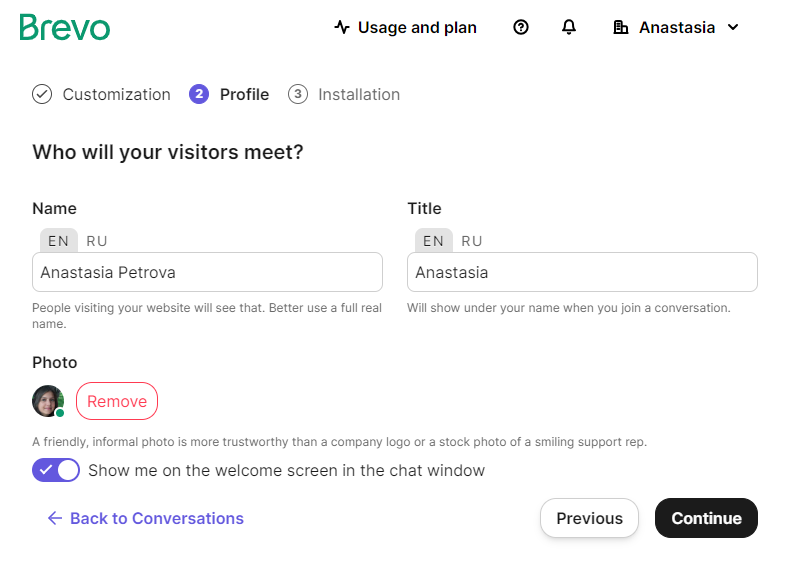Click the Back to Conversations link

pyautogui.click(x=145, y=518)
